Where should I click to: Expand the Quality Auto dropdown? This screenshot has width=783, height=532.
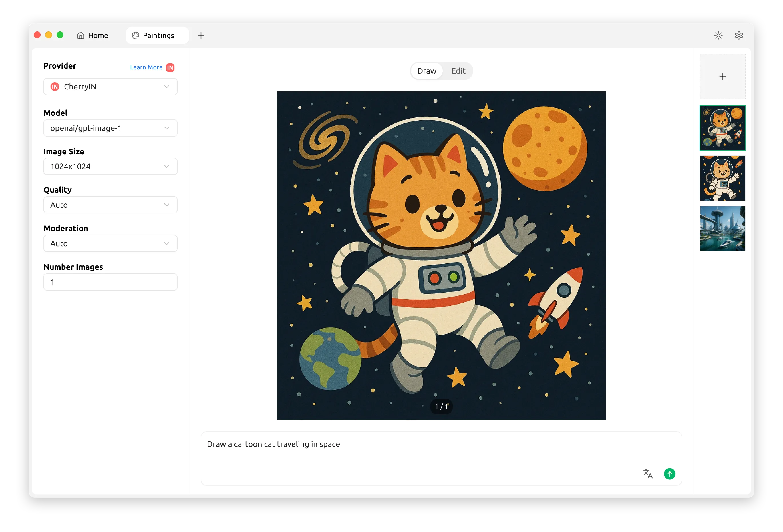pyautogui.click(x=110, y=205)
